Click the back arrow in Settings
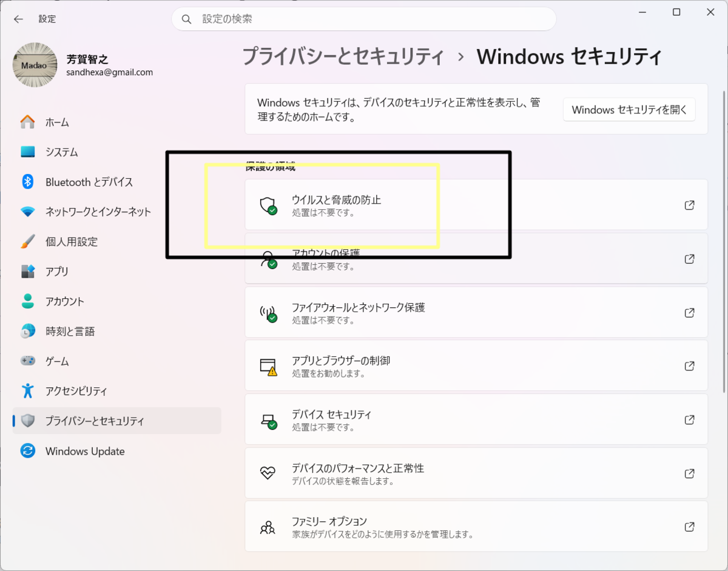The width and height of the screenshot is (728, 571). pos(18,19)
